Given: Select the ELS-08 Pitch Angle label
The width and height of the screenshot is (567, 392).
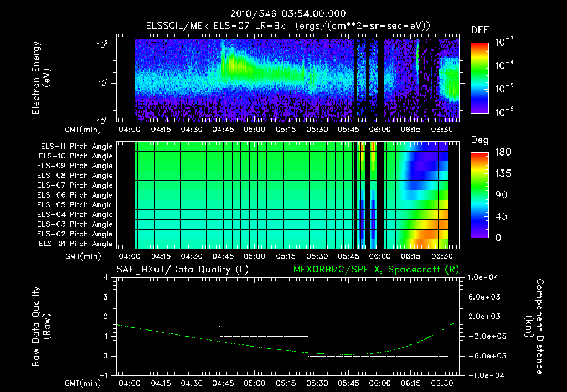Looking at the screenshot, I should pos(75,176).
